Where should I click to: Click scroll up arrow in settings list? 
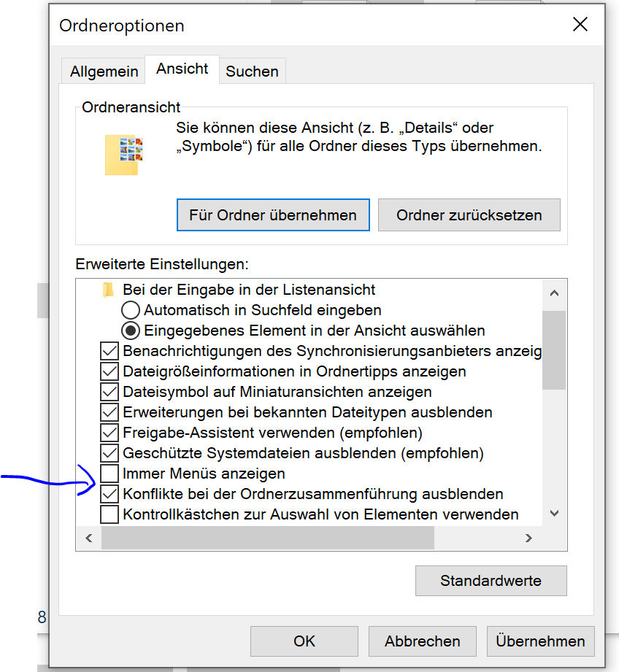[x=554, y=293]
